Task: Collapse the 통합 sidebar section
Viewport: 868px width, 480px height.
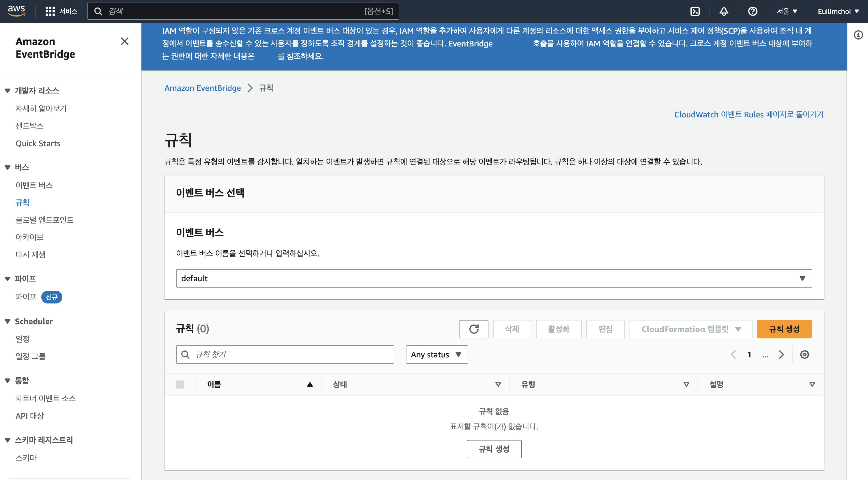Action: 8,381
